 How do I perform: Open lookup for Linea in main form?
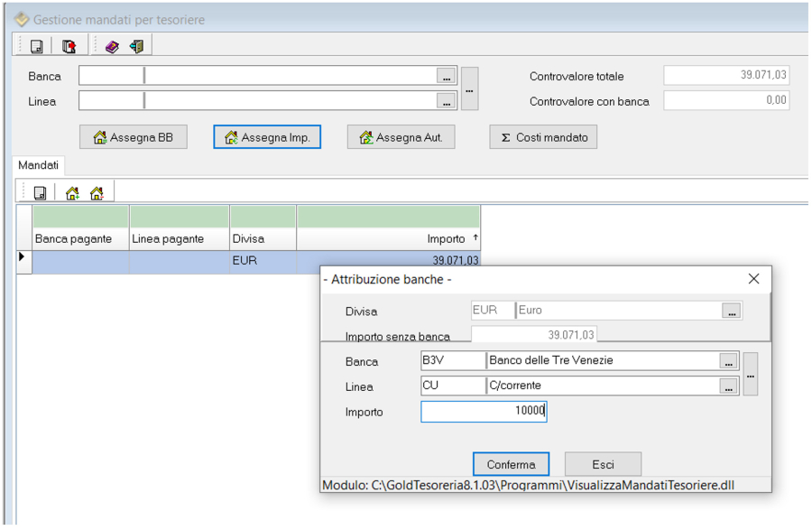pos(446,101)
